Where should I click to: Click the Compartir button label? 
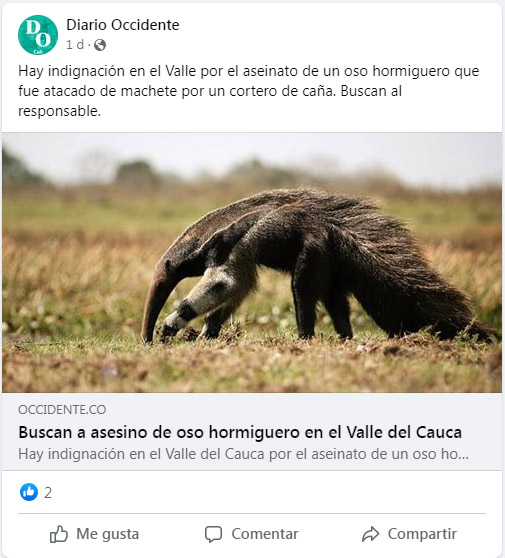422,534
